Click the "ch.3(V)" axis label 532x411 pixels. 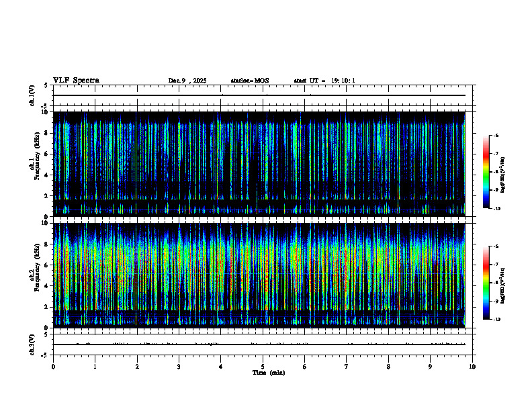32,345
